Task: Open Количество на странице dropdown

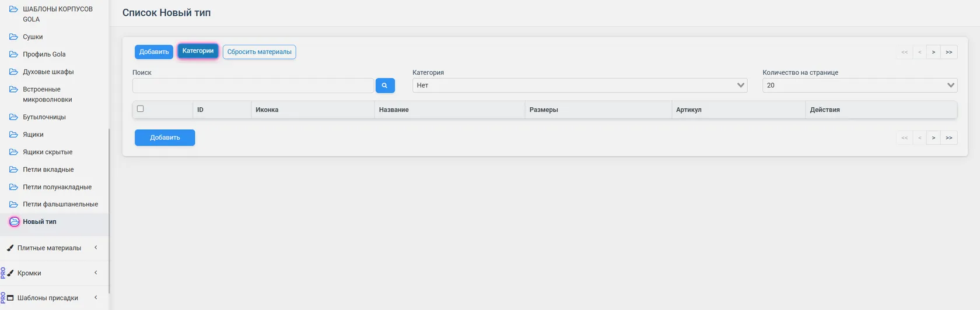Action: (860, 86)
